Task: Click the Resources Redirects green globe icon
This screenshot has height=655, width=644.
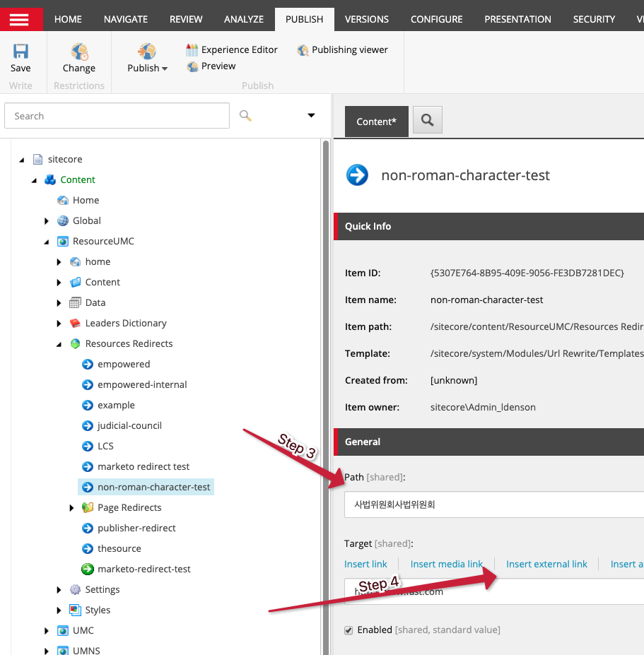Action: (75, 343)
